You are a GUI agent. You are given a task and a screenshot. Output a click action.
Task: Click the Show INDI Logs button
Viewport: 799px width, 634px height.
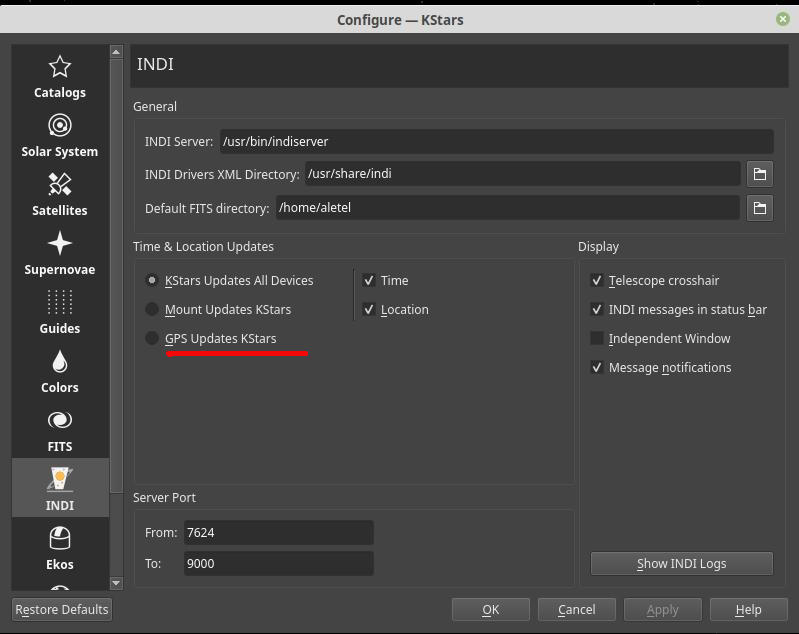click(682, 564)
